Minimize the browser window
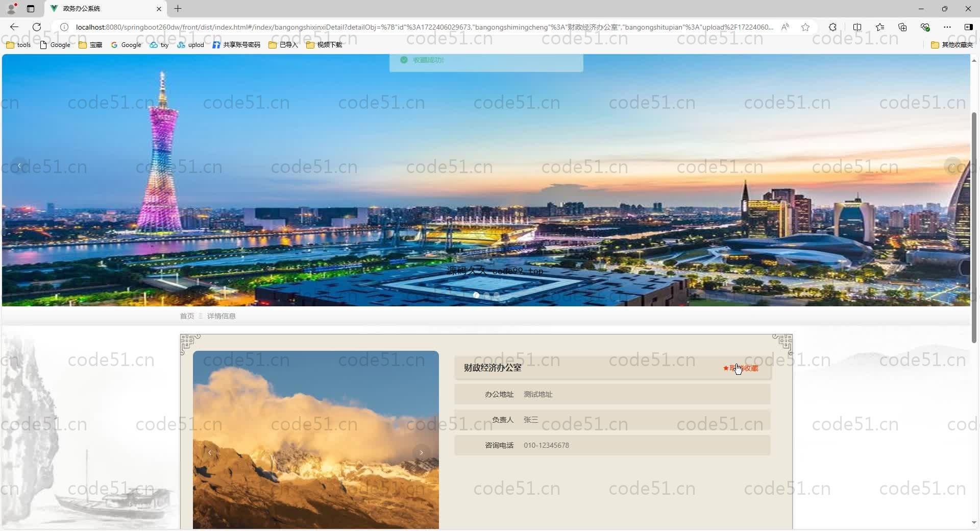 coord(921,9)
